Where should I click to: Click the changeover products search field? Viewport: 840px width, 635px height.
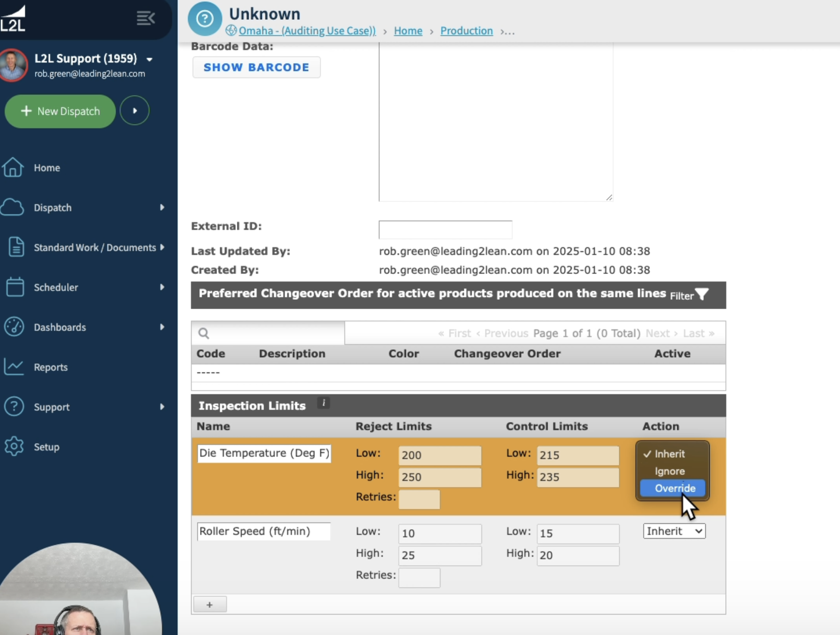coord(268,333)
